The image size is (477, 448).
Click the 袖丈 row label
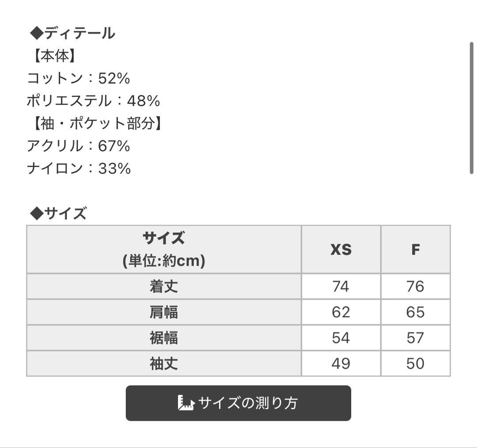pyautogui.click(x=163, y=364)
